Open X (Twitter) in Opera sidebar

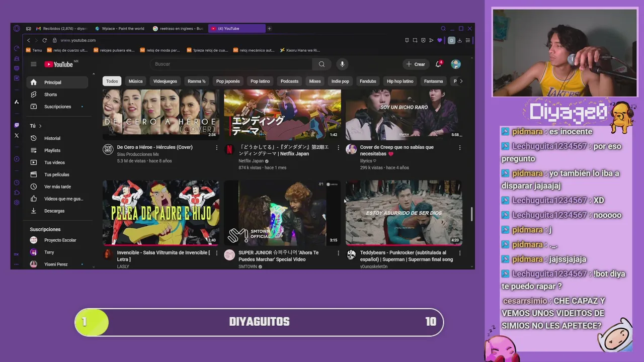coord(17,135)
